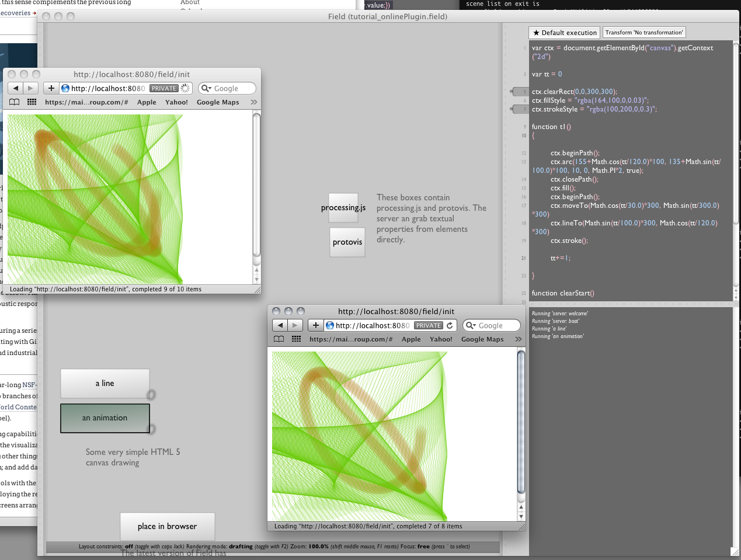This screenshot has width=741, height=560.
Task: Reload the page in the lower Safari window
Action: pos(450,325)
